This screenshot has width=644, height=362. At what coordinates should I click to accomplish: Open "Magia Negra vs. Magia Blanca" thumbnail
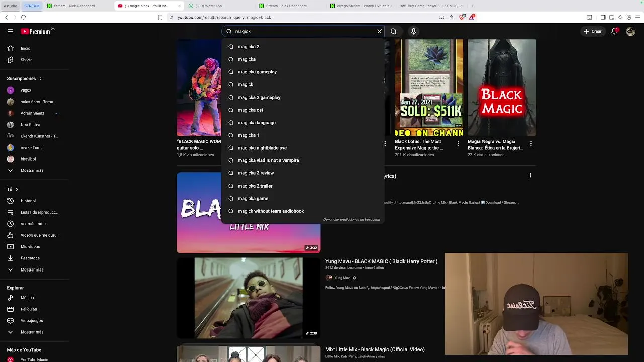point(502,88)
